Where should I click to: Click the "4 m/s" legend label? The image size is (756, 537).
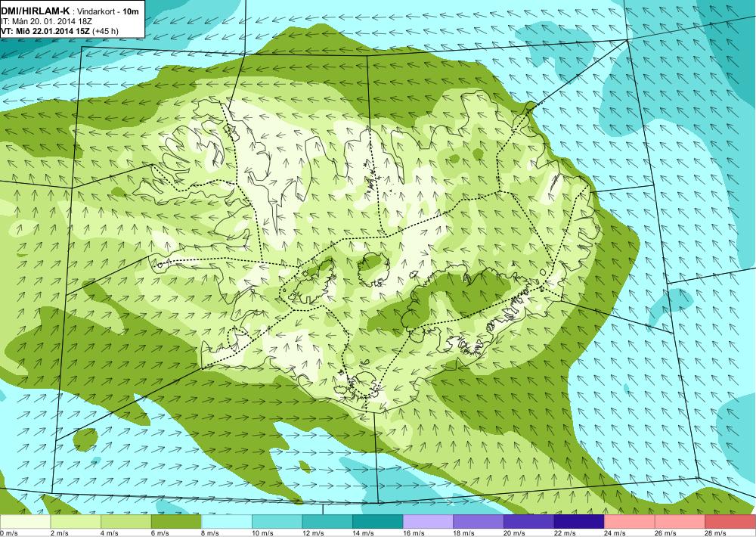pos(110,533)
